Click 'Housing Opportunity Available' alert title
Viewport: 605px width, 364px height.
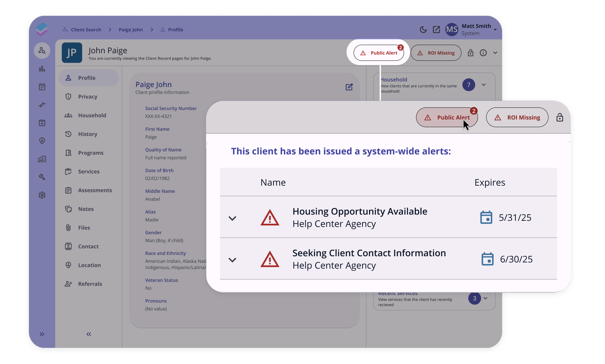coord(360,211)
